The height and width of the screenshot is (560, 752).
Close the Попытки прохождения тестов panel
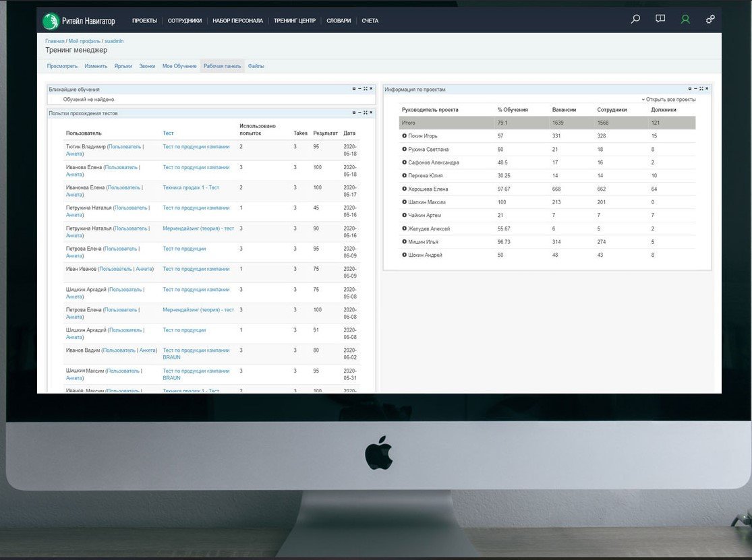tap(371, 113)
